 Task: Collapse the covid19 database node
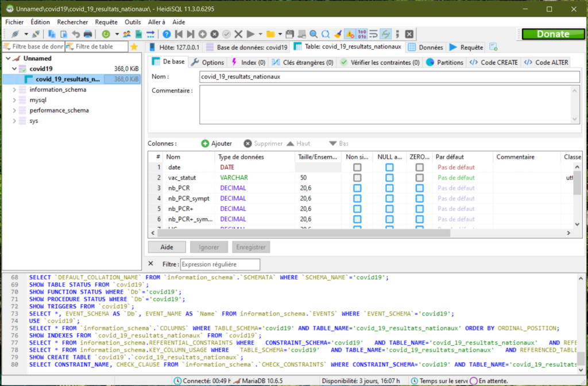click(x=14, y=69)
